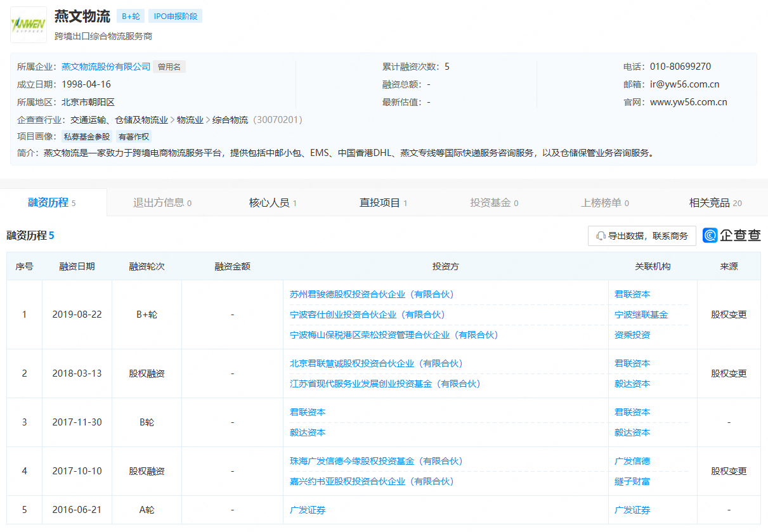Click the Yanwen Express company logo
The image size is (768, 532).
[x=29, y=25]
